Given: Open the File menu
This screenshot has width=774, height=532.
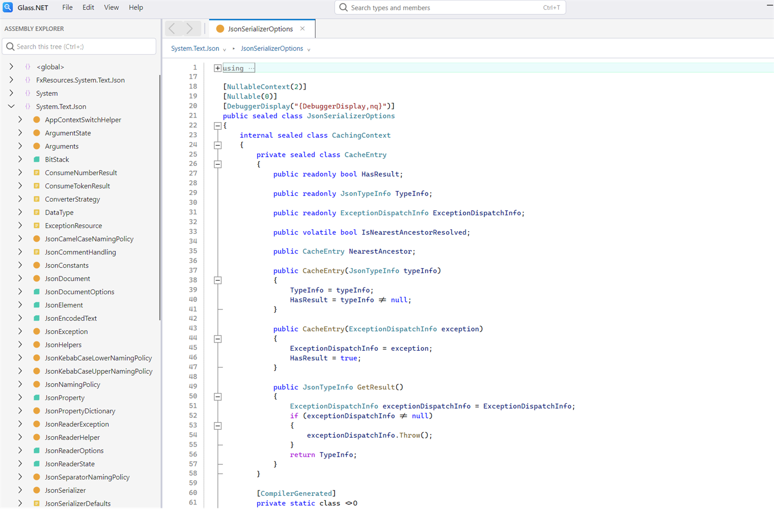Looking at the screenshot, I should coord(67,8).
